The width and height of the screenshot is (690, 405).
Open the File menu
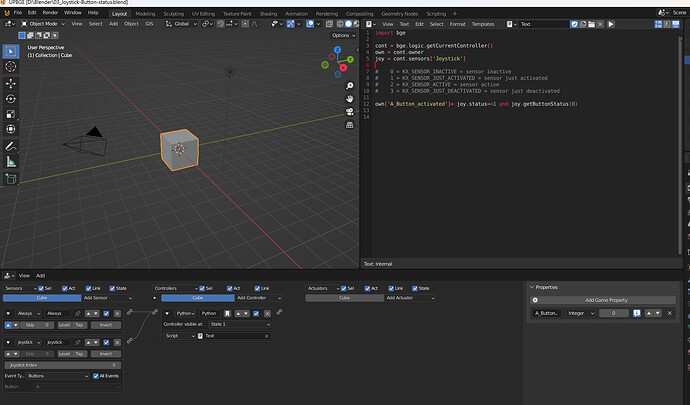[x=18, y=13]
